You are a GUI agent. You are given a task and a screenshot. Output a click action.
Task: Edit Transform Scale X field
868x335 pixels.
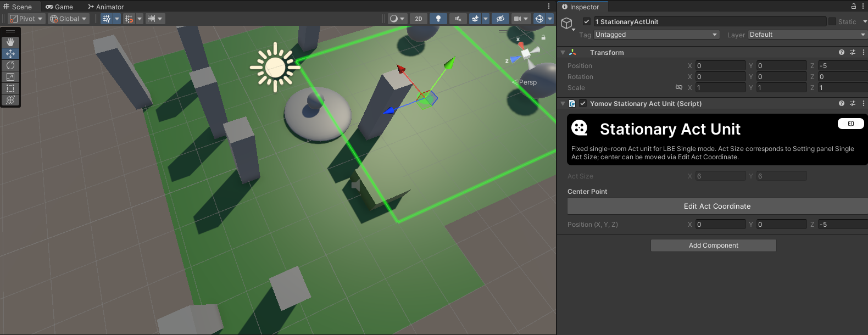tap(721, 87)
